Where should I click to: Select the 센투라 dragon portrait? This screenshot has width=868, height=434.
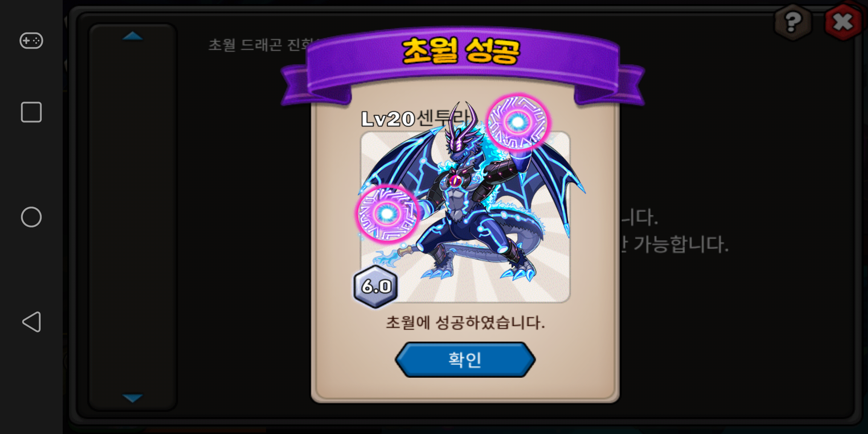[465, 217]
